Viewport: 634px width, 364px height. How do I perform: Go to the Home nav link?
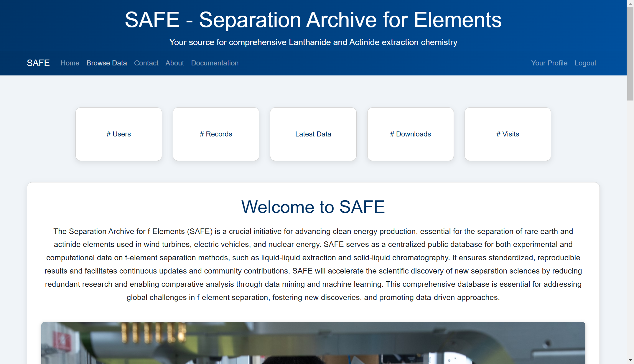pyautogui.click(x=70, y=63)
